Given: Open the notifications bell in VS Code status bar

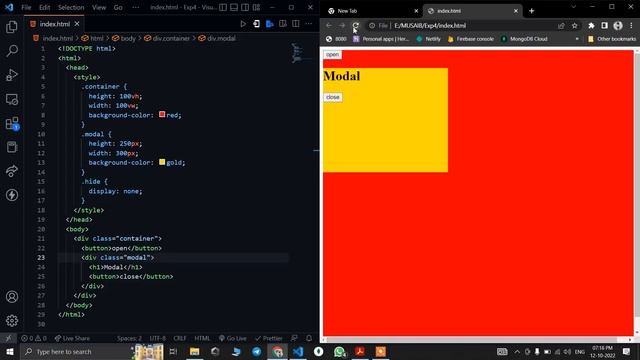Looking at the screenshot, I should 309,338.
